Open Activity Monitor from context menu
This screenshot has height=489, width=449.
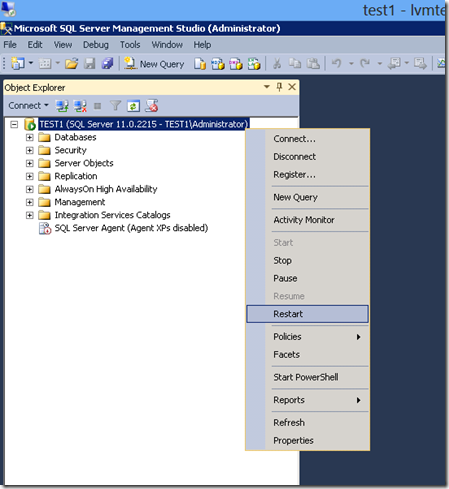307,220
